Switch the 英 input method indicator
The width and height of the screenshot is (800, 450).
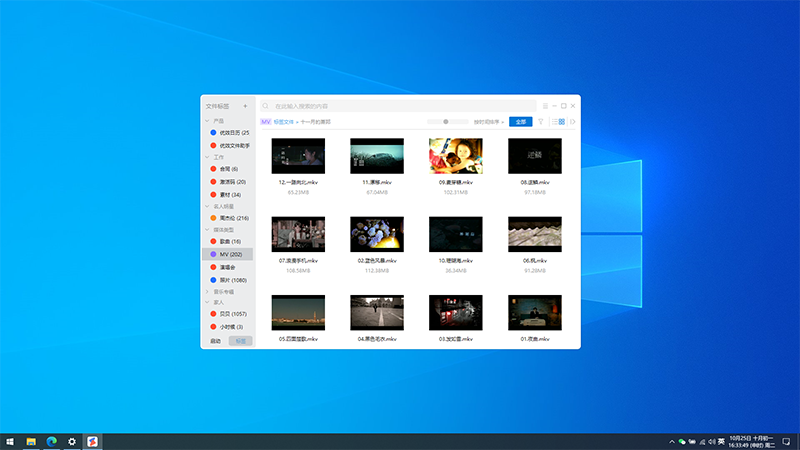pyautogui.click(x=721, y=442)
